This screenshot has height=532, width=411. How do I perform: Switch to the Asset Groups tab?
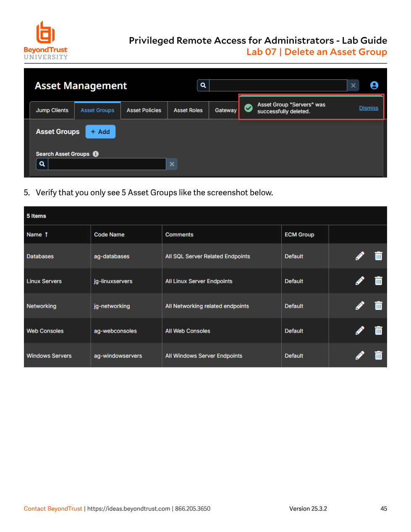(97, 110)
